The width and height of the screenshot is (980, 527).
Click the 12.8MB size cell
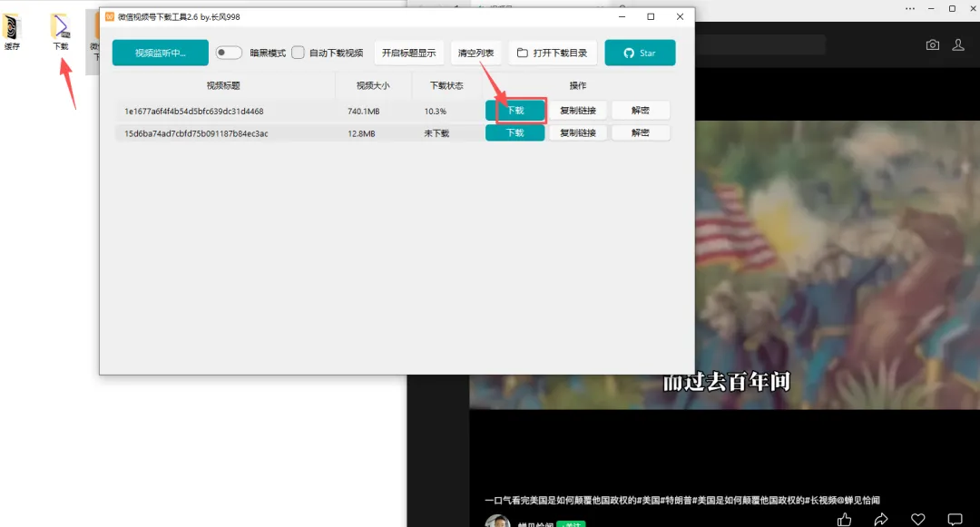point(361,133)
